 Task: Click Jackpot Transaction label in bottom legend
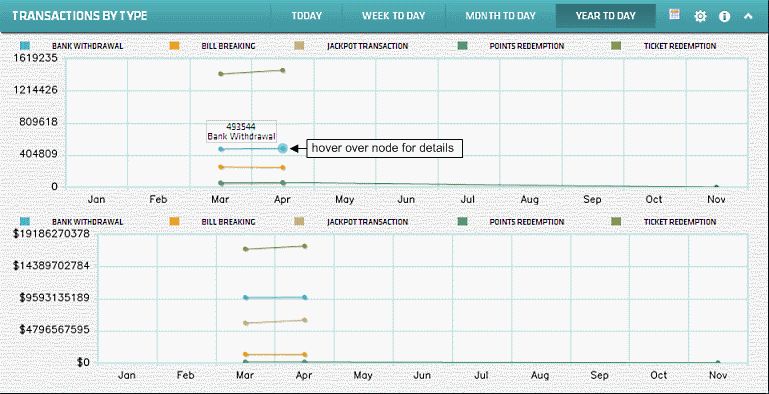pyautogui.click(x=367, y=222)
